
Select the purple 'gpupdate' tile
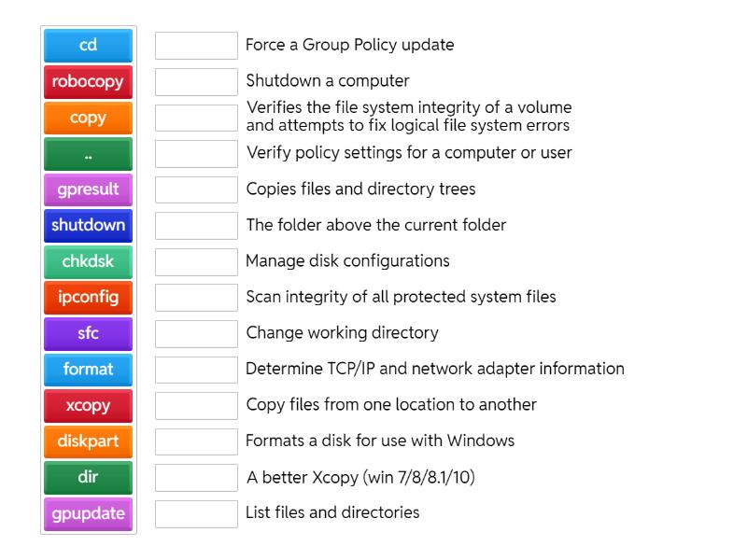point(88,513)
